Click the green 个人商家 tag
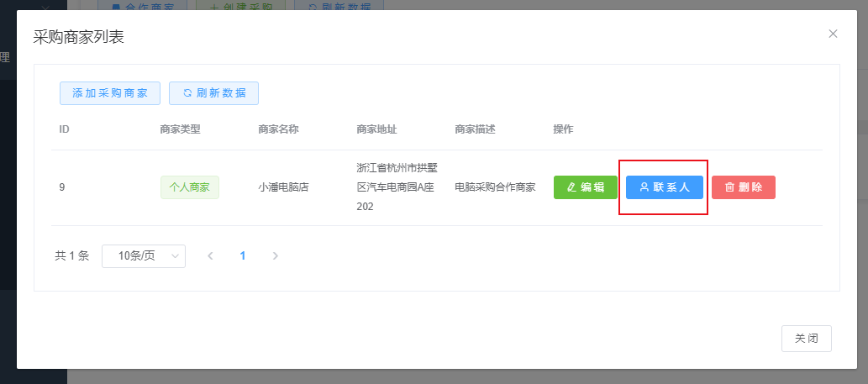The height and width of the screenshot is (384, 868). pyautogui.click(x=190, y=187)
